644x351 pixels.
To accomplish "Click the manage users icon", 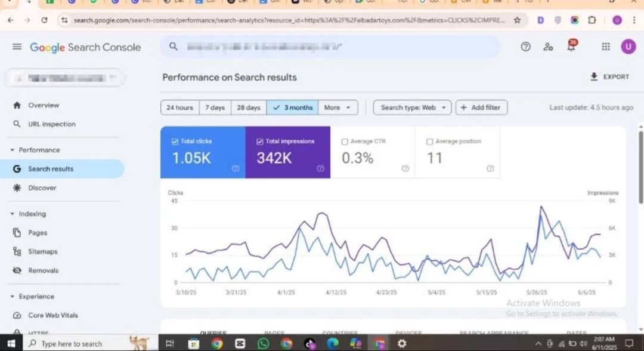I will click(548, 47).
